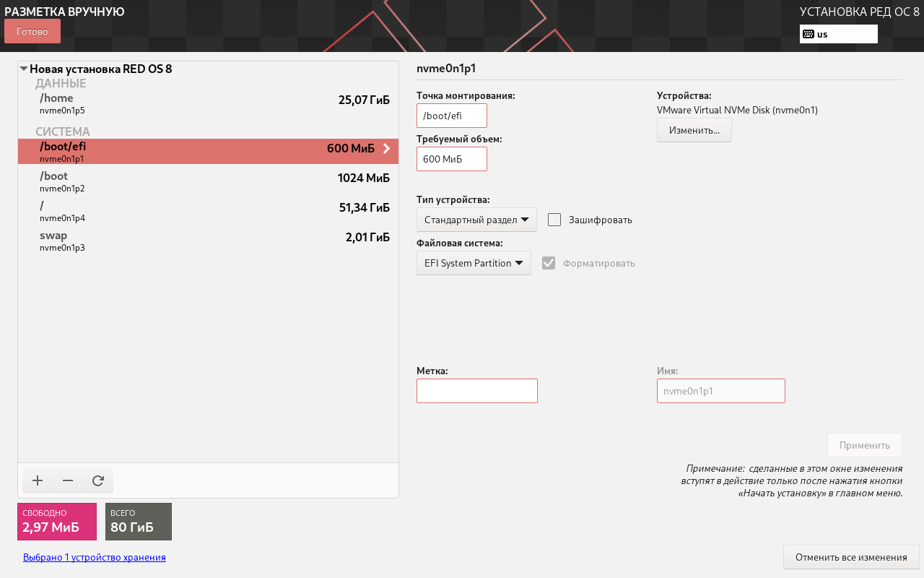Image resolution: width=924 pixels, height=578 pixels.
Task: Click the 'nvme0n1p1' partition heading
Action: [x=446, y=69]
